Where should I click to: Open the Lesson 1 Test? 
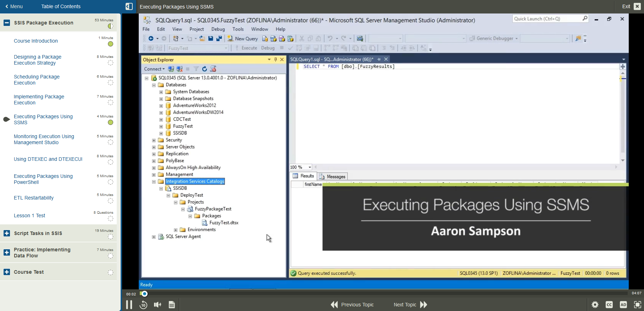click(29, 215)
